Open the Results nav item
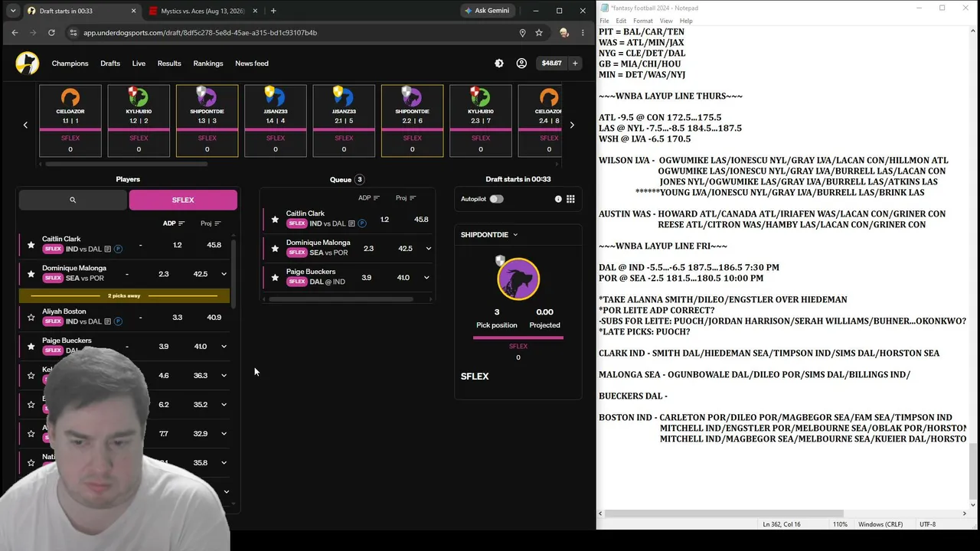Viewport: 980px width, 551px height. click(169, 64)
